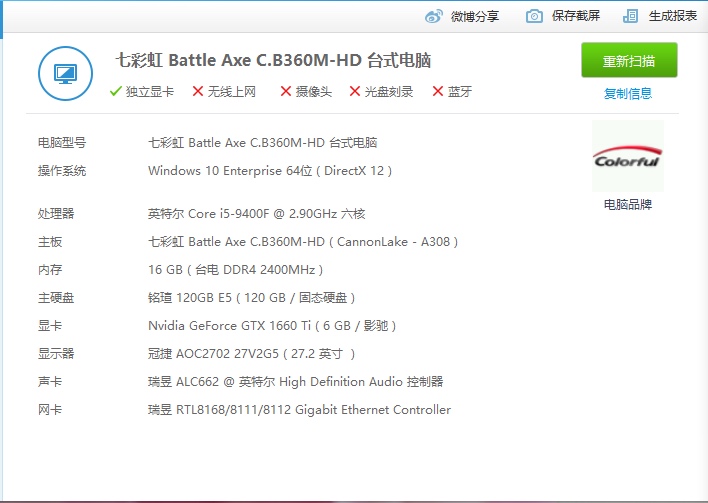Click the 无线上网 feature text
Screen dimensions: 708x503
[x=232, y=92]
